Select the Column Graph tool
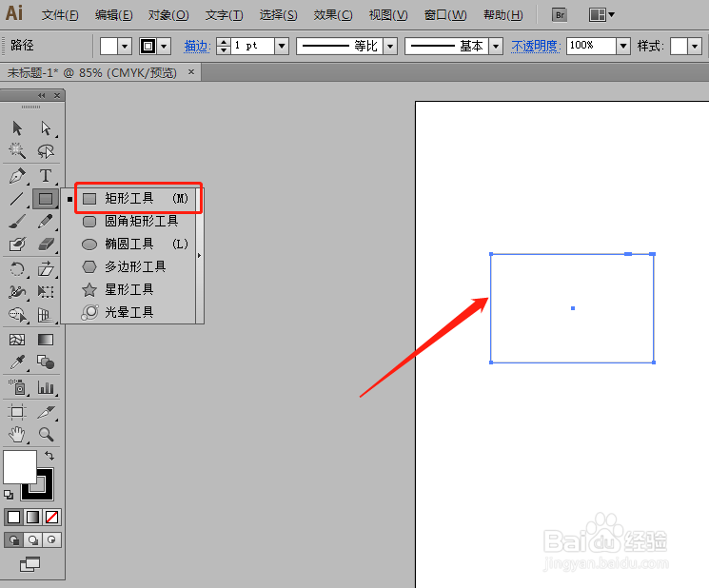The image size is (709, 588). 46,388
